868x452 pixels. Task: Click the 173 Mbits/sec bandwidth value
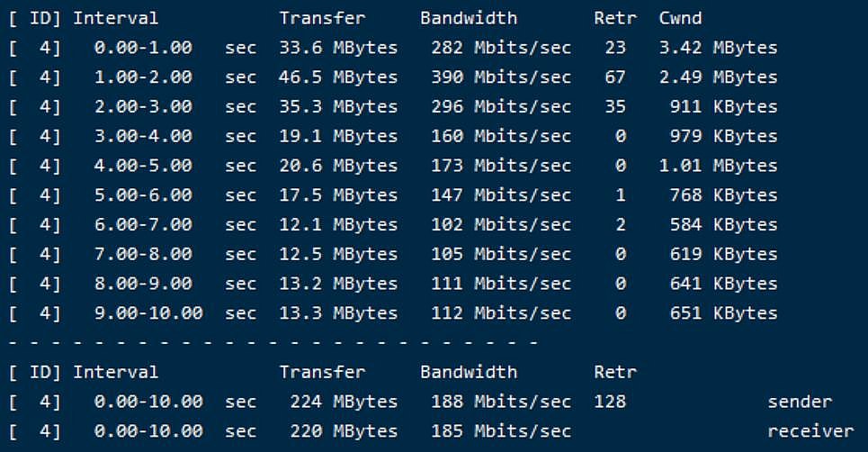(x=501, y=166)
